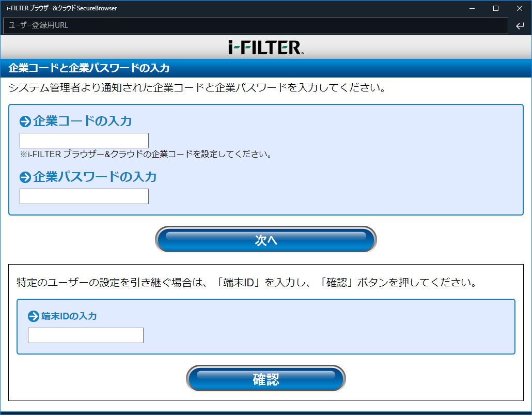Click the SecureBrowser window title text

pos(62,8)
